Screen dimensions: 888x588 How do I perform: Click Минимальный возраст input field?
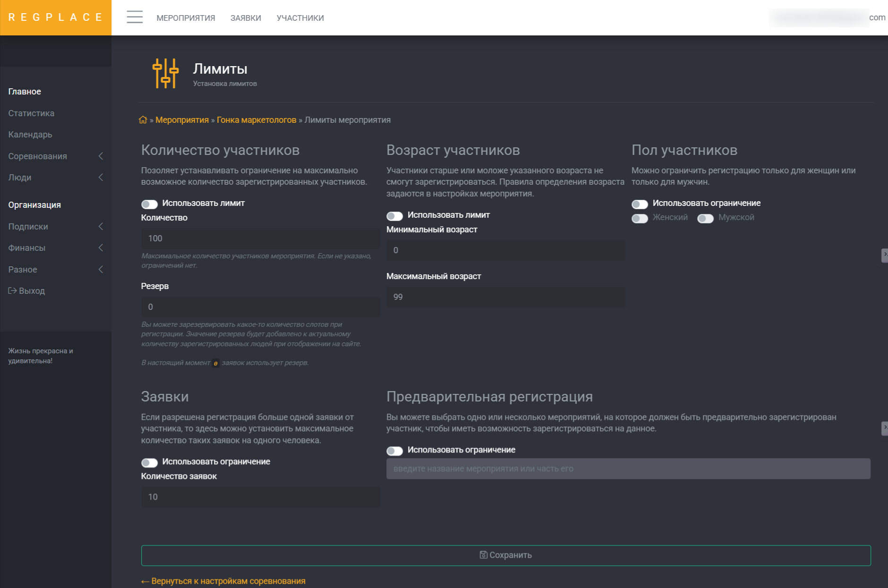tap(506, 250)
